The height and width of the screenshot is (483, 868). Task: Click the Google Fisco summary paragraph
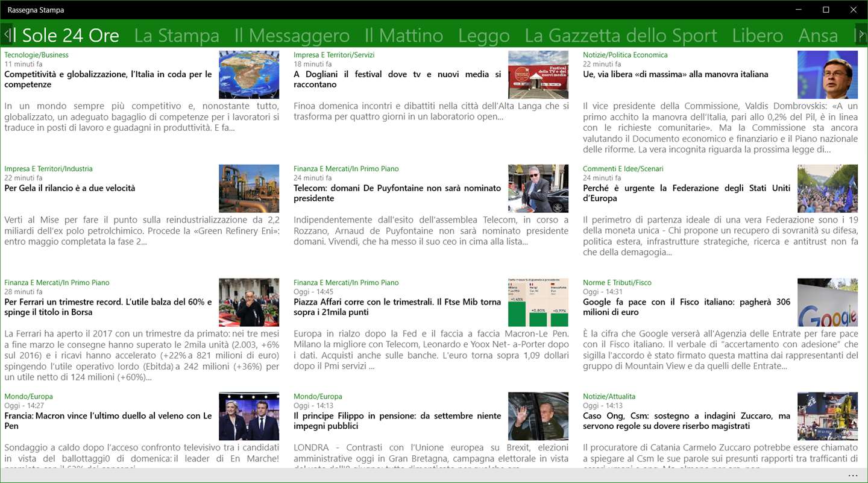(x=720, y=350)
